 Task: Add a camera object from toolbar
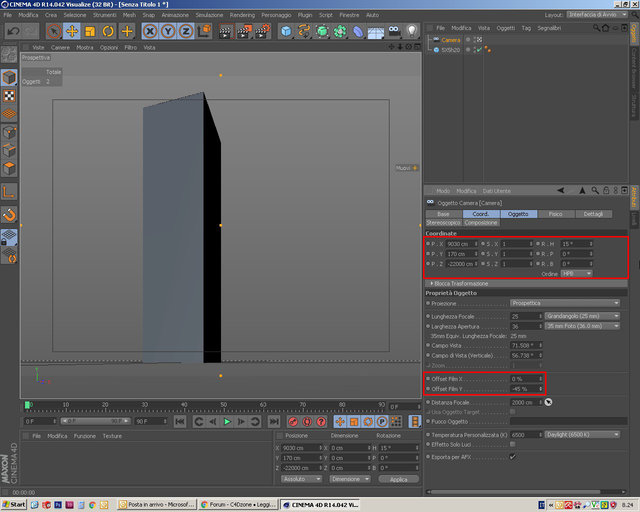394,31
